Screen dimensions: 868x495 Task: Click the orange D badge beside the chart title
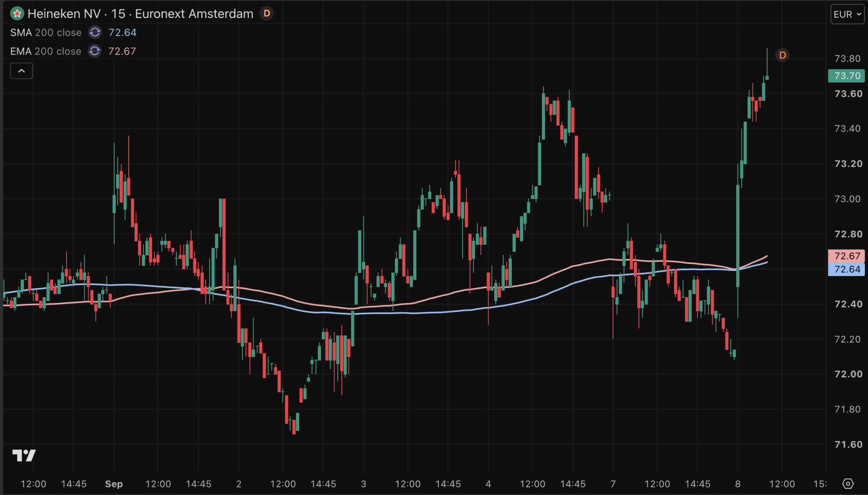pos(267,13)
